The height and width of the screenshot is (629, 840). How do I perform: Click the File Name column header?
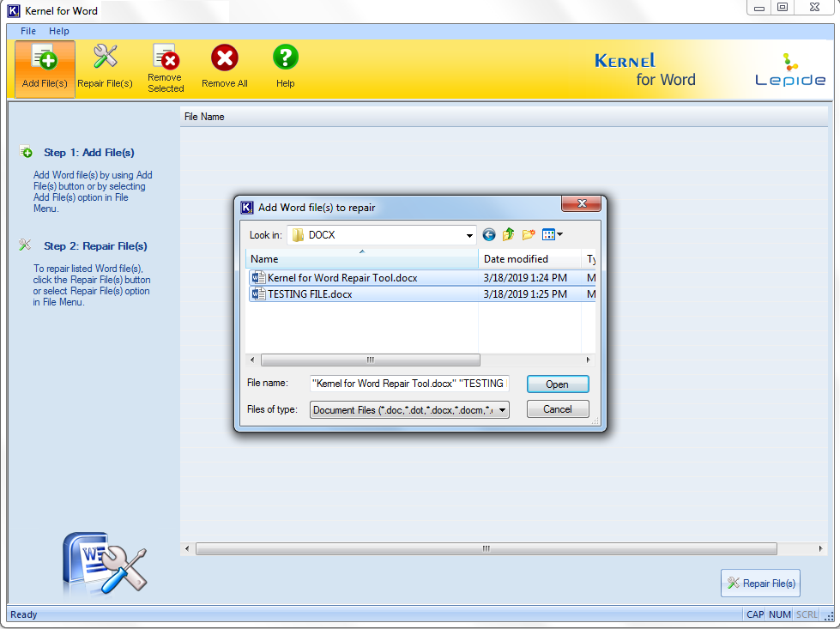pyautogui.click(x=505, y=117)
